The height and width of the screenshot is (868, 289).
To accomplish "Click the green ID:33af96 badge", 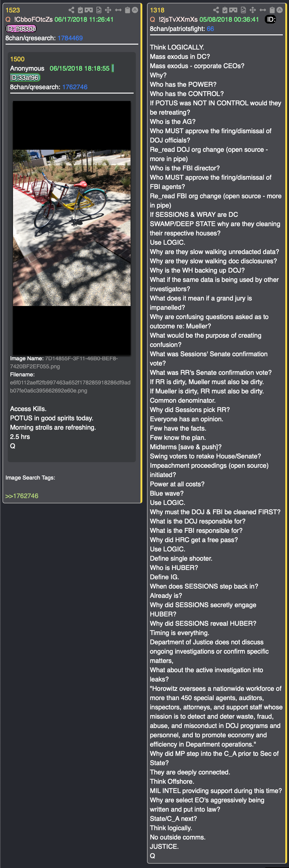I will point(25,78).
